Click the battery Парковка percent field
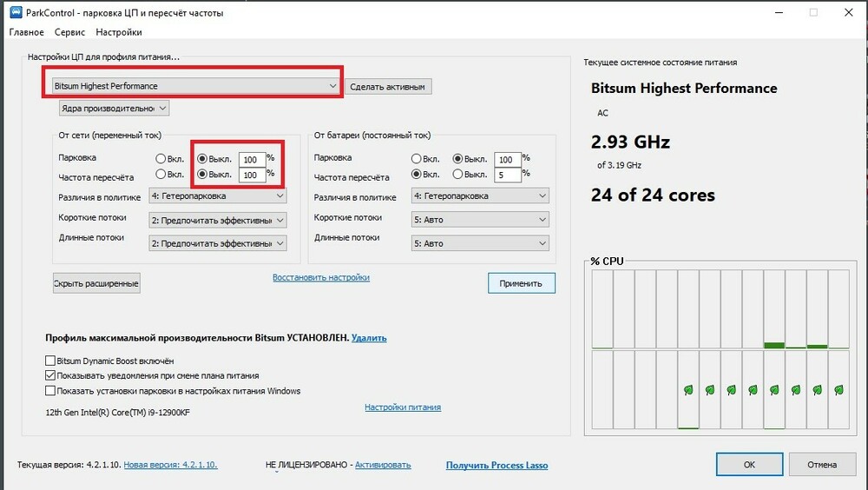This screenshot has height=490, width=868. 508,160
